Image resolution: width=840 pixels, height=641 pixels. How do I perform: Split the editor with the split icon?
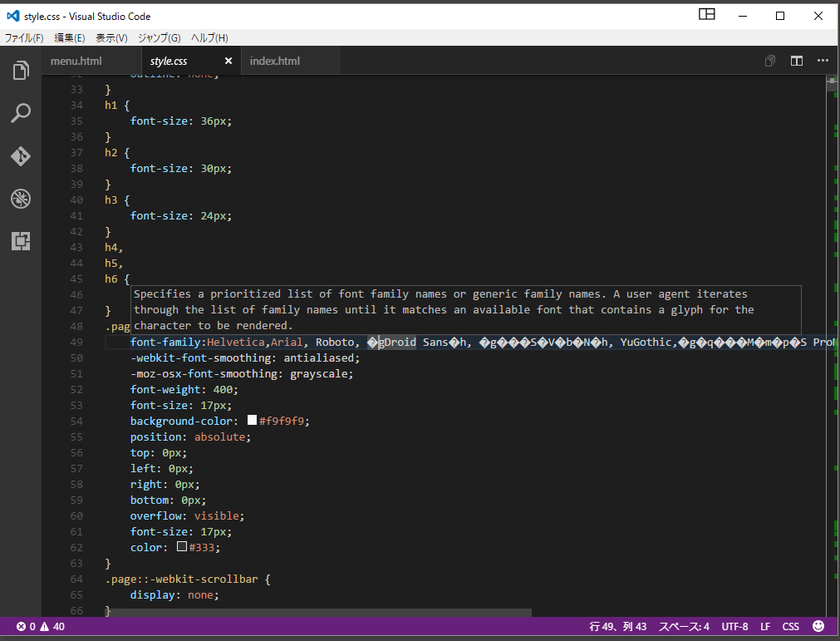pyautogui.click(x=797, y=61)
